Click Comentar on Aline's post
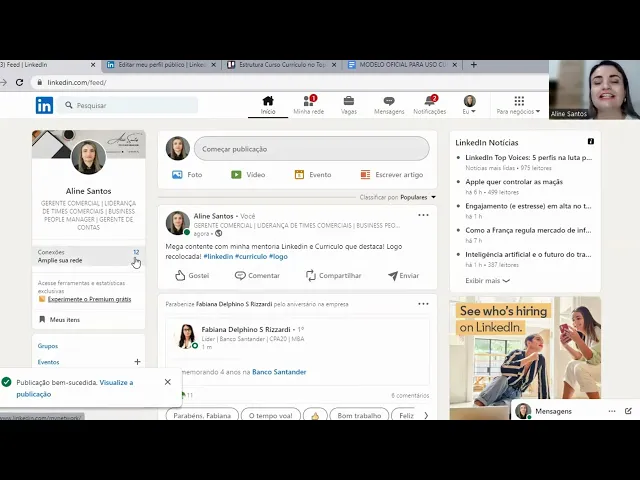The width and height of the screenshot is (640, 480). click(257, 276)
